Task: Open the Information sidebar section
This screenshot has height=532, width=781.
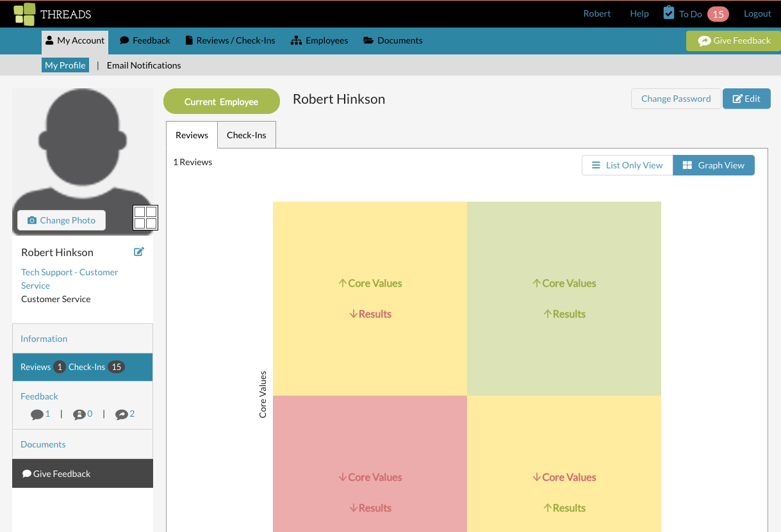Action: coord(44,339)
